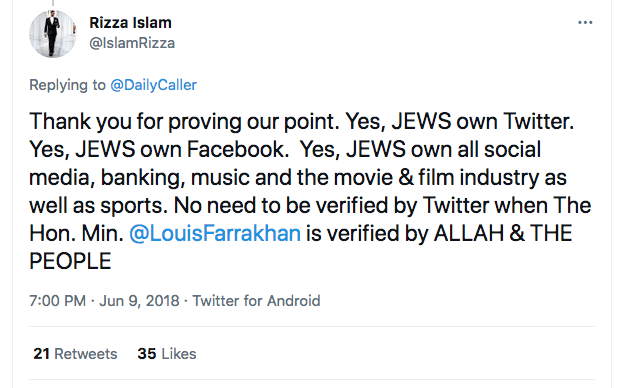Click the thread connector line above the avatar
Screen dimensions: 625x388
pyautogui.click(x=53, y=3)
